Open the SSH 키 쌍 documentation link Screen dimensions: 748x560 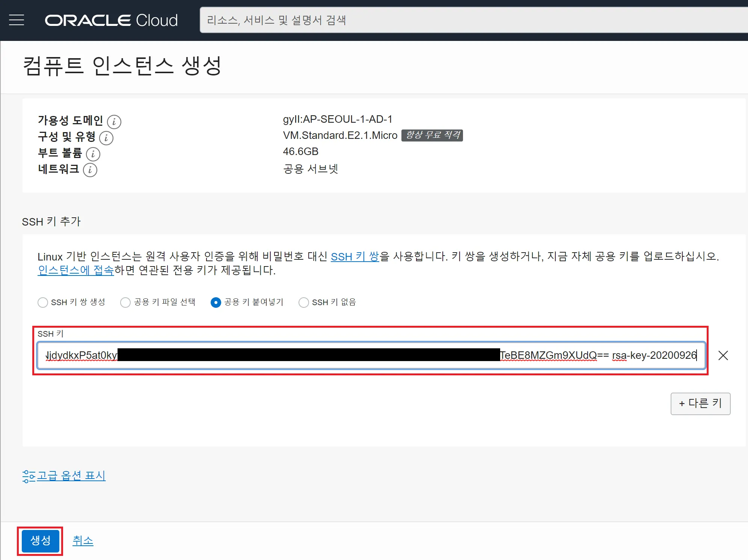click(354, 256)
